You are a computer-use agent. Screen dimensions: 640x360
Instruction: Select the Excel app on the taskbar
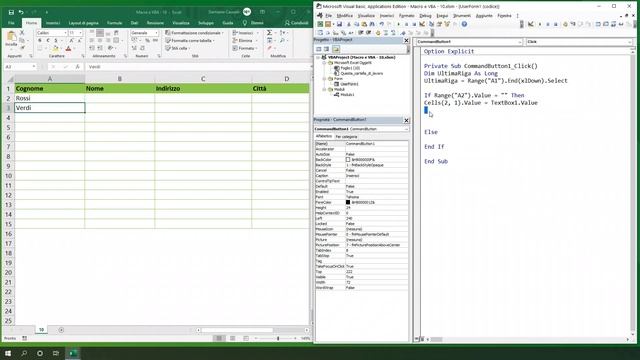tap(73, 353)
